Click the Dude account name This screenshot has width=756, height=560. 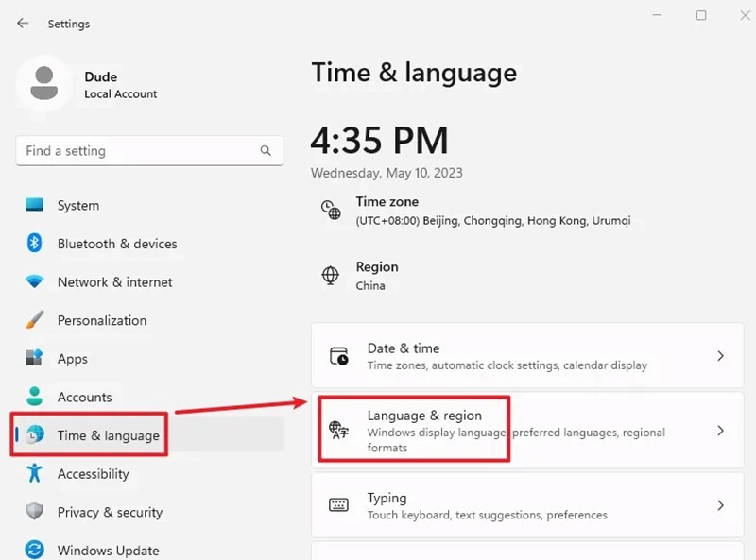coord(101,76)
